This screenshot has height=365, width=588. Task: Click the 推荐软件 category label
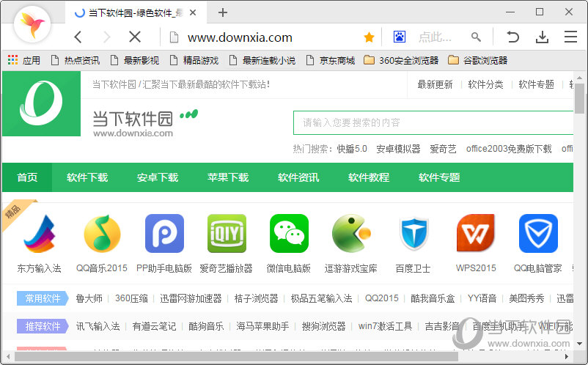(43, 326)
